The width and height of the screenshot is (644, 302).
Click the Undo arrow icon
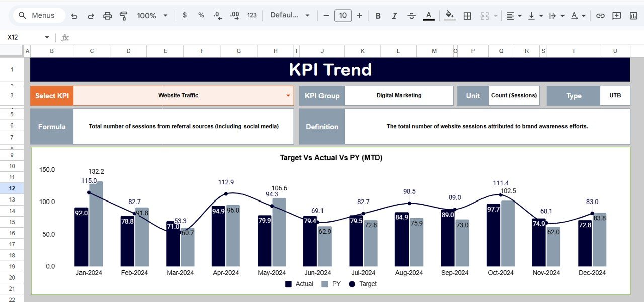[x=74, y=16]
